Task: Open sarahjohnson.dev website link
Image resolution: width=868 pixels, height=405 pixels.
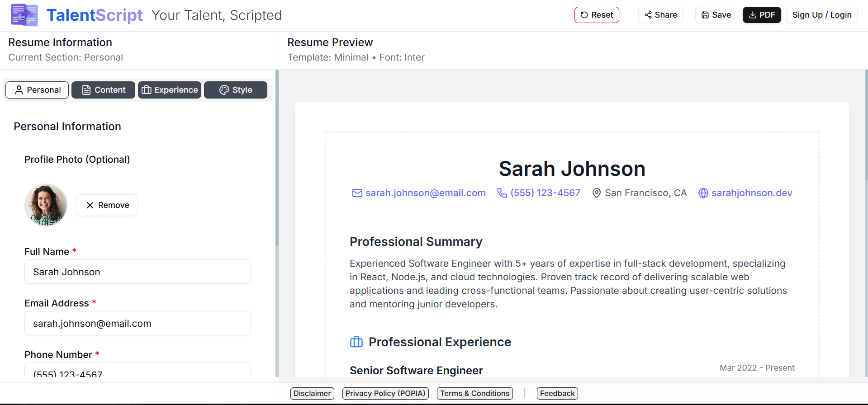Action: [x=752, y=193]
